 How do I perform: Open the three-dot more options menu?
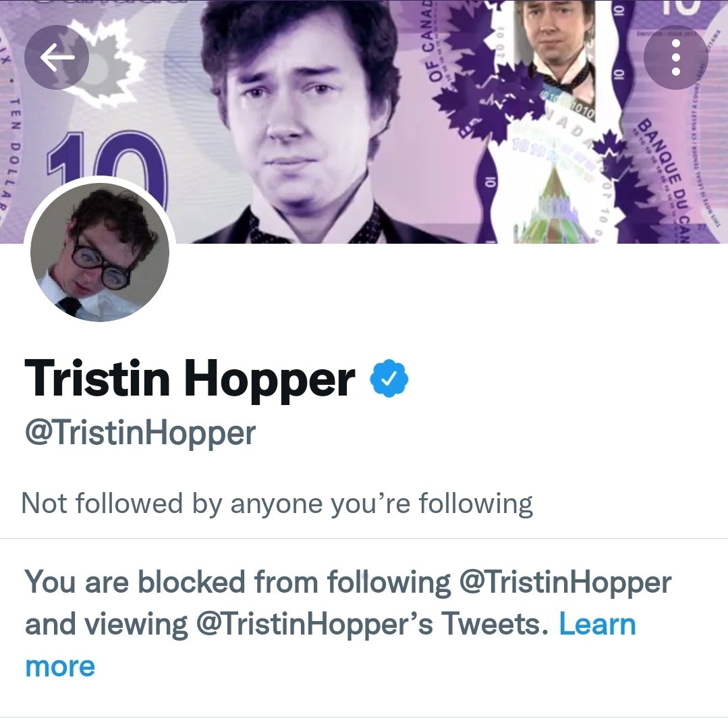coord(676,57)
